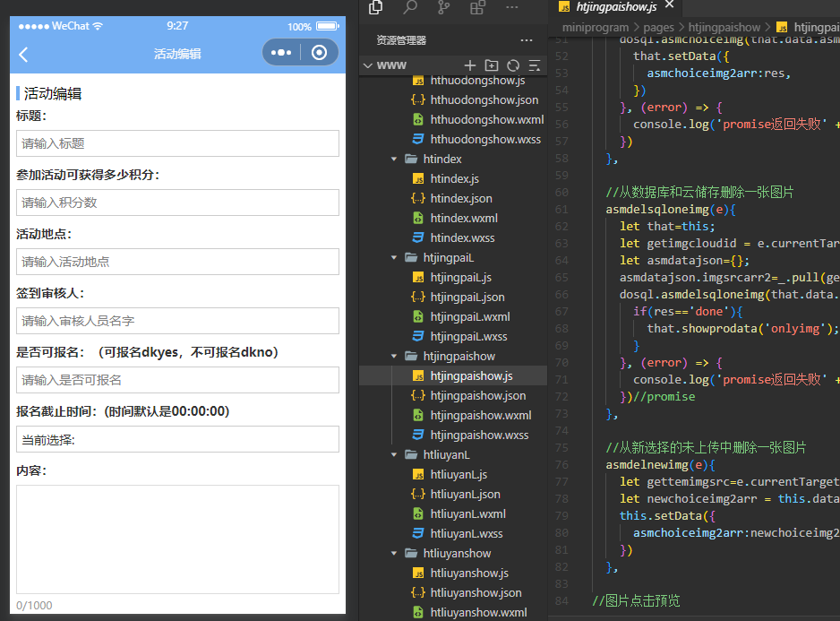Focus the 请输入活动地点 location input
Screen dimensions: 840x621
tap(177, 262)
